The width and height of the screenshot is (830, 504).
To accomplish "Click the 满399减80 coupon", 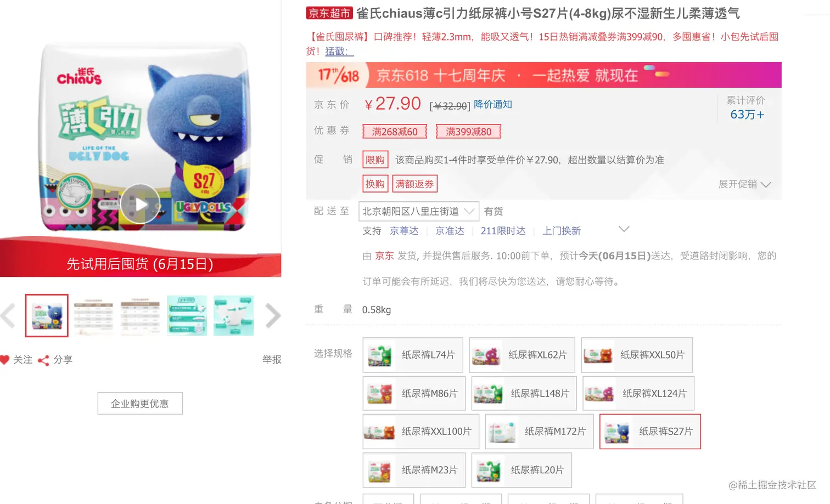I will click(x=469, y=132).
